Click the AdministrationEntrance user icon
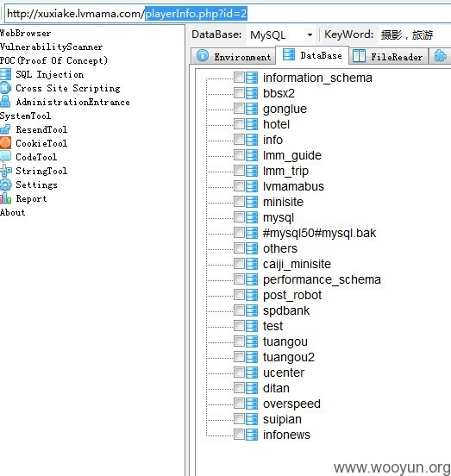The height and width of the screenshot is (476, 451). tap(5, 102)
